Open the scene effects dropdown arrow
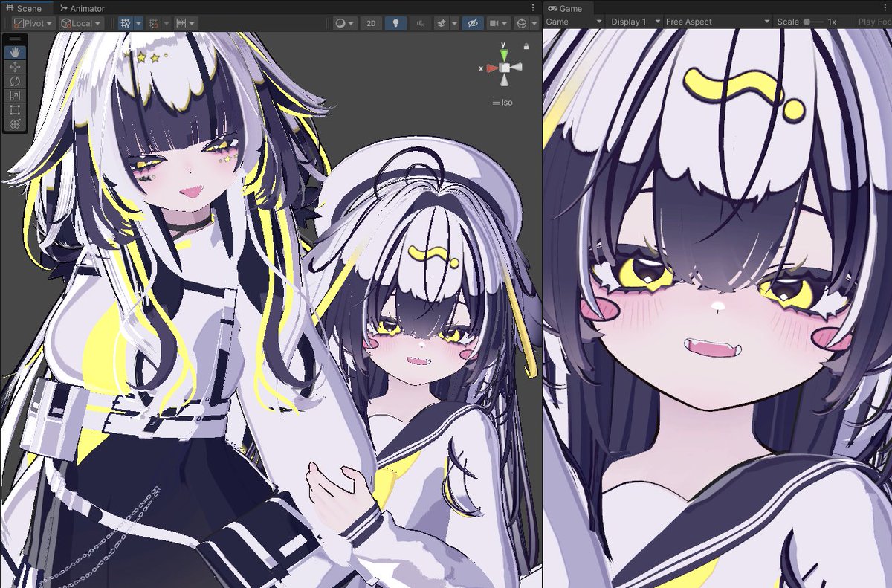 coord(453,23)
